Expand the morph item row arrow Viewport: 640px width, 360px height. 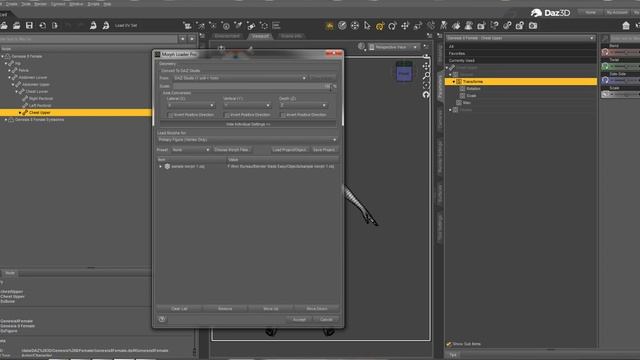[160, 167]
